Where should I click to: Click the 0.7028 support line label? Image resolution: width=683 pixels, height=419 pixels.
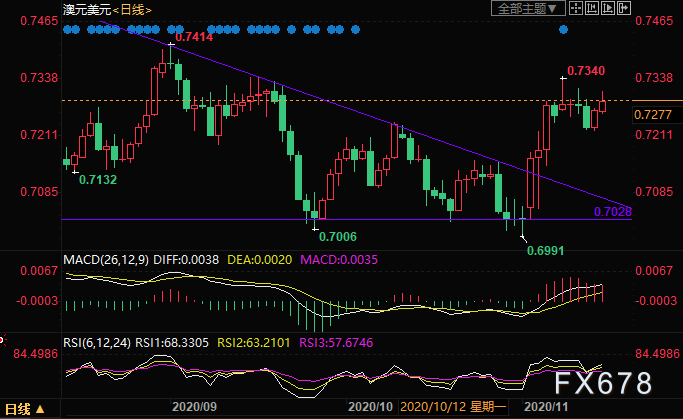pos(612,212)
